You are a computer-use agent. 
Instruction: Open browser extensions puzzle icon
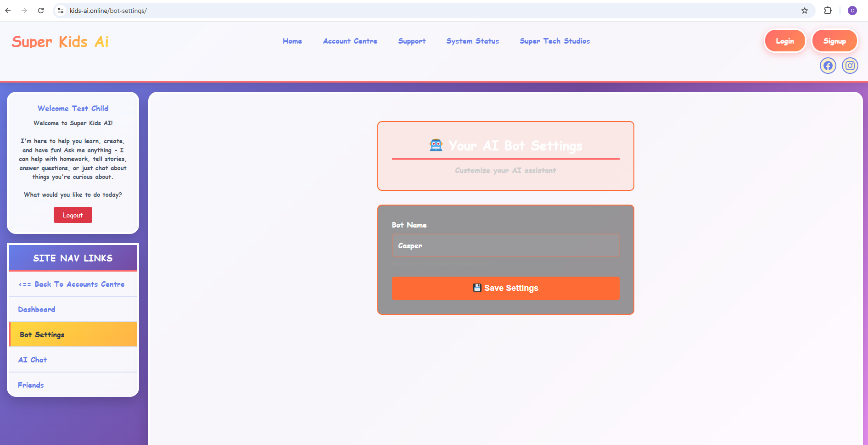(828, 11)
